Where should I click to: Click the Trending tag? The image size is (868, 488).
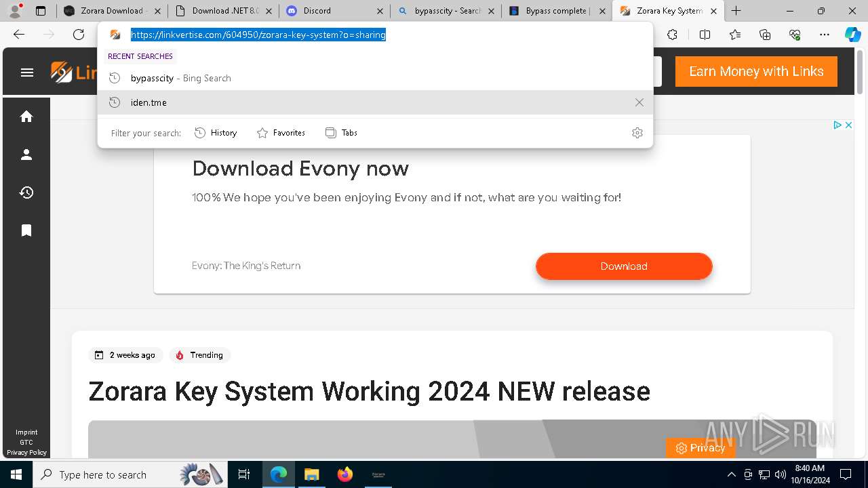point(200,355)
